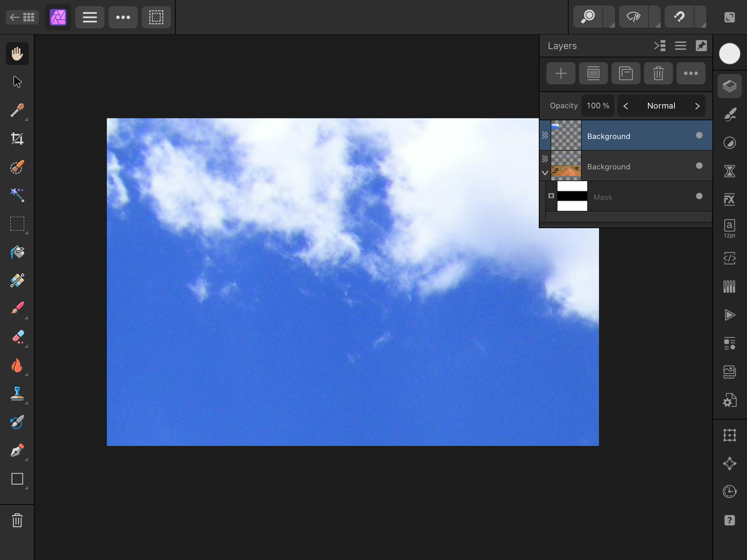This screenshot has height=560, width=747.
Task: Pin the Layers panel open
Action: 701,46
